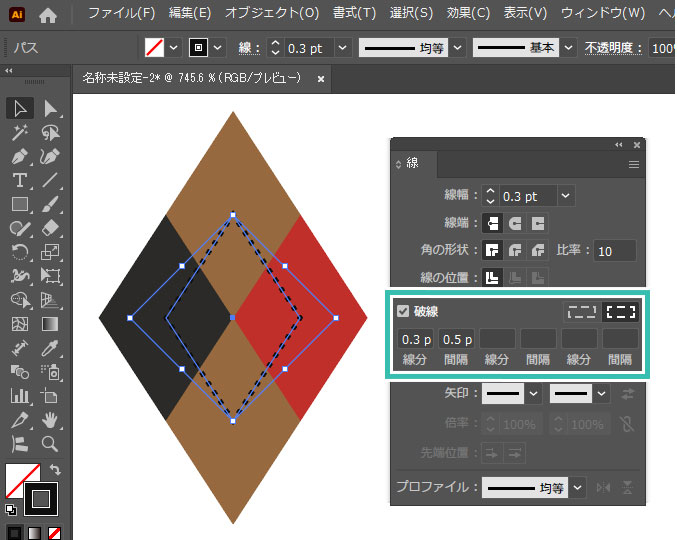Uncheck the 破線 dashed line checkbox
The height and width of the screenshot is (540, 677).
(x=403, y=311)
